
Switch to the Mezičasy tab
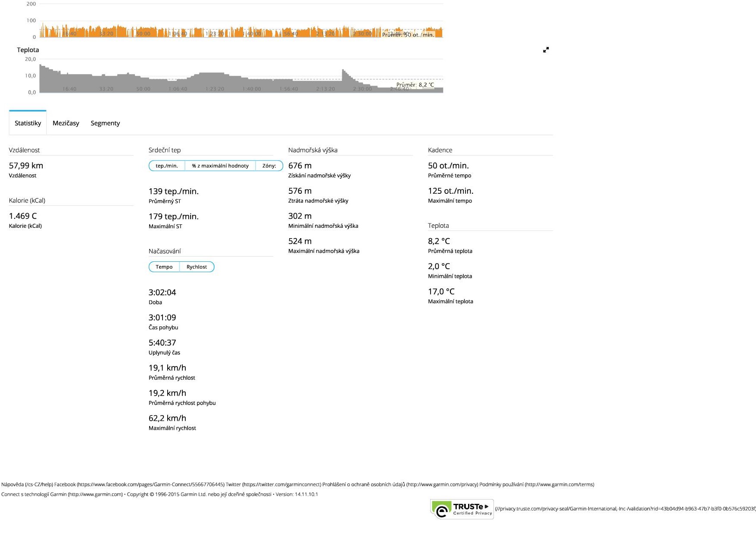(x=66, y=123)
